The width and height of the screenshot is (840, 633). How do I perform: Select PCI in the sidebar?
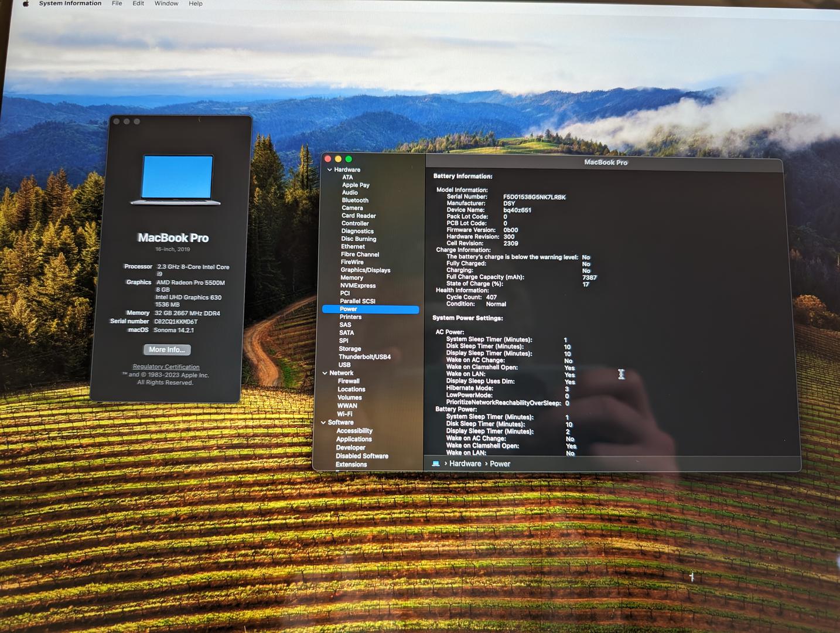click(344, 294)
